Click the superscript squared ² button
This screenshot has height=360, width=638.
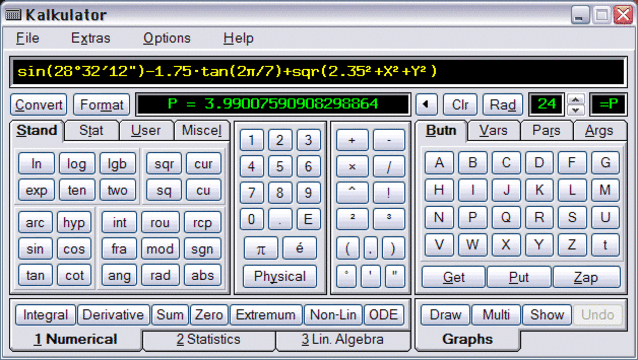(352, 218)
